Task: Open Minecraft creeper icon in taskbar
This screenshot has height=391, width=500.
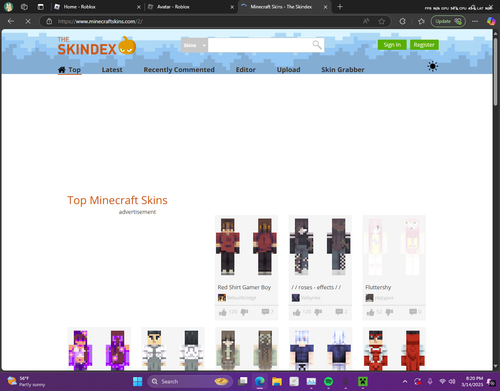Action: [x=363, y=381]
